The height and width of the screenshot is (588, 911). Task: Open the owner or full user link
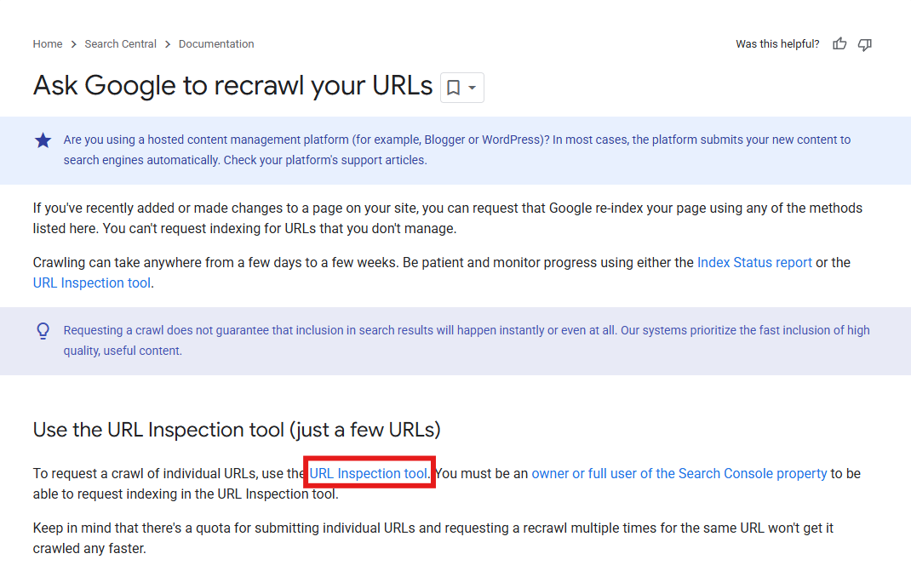[x=679, y=474]
